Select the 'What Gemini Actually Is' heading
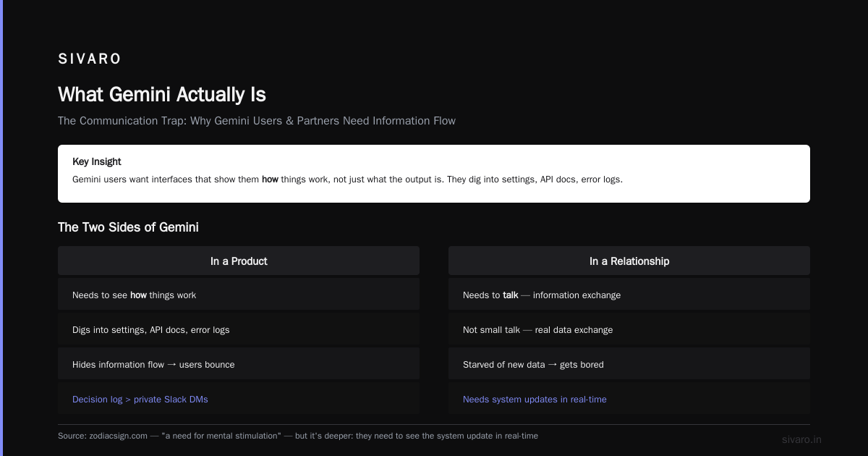 [162, 95]
